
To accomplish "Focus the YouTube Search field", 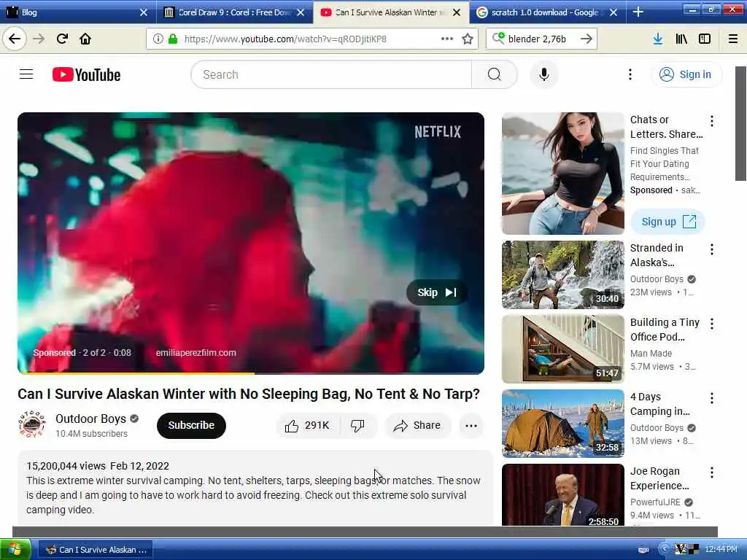I will click(x=331, y=75).
